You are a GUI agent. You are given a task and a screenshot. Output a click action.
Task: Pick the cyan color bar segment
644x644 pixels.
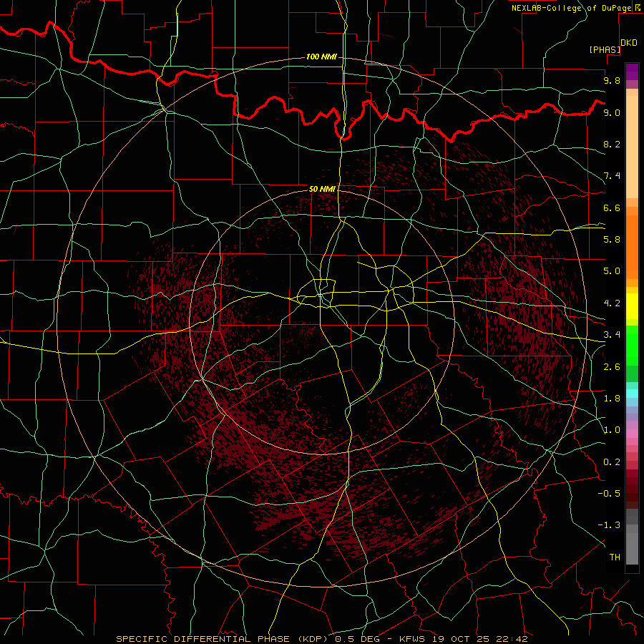632,394
